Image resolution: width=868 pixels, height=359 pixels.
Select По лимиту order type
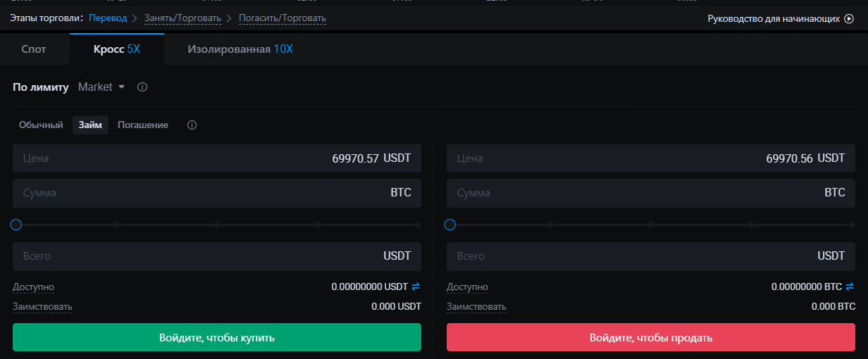(x=41, y=87)
